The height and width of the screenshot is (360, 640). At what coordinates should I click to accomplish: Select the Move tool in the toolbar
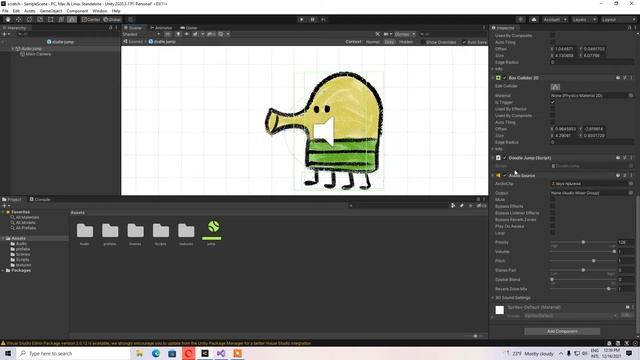pos(18,20)
